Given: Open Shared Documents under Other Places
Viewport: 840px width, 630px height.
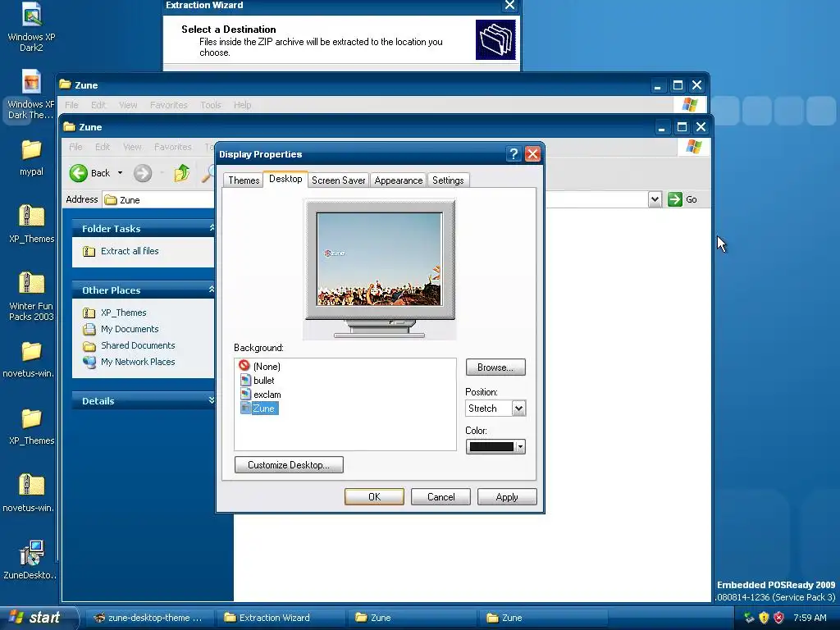Looking at the screenshot, I should [x=138, y=345].
